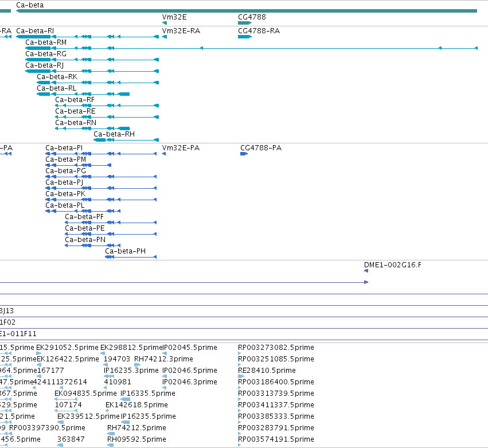Click the Ca-beta gene label
The width and height of the screenshot is (488, 448).
[30, 5]
